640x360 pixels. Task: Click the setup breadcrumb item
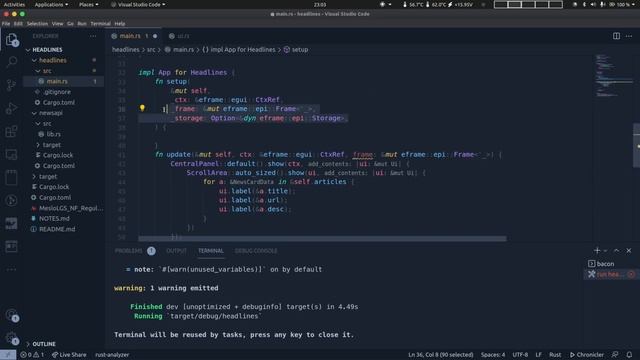[x=296, y=49]
